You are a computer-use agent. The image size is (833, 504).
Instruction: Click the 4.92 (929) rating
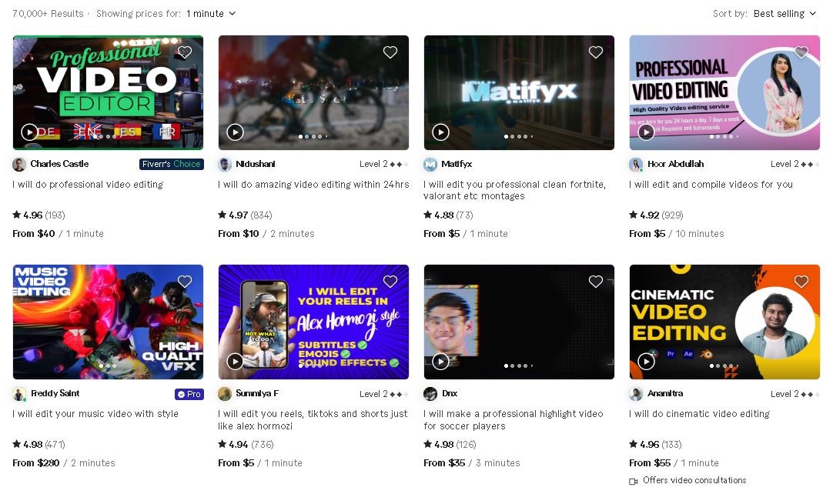(656, 215)
